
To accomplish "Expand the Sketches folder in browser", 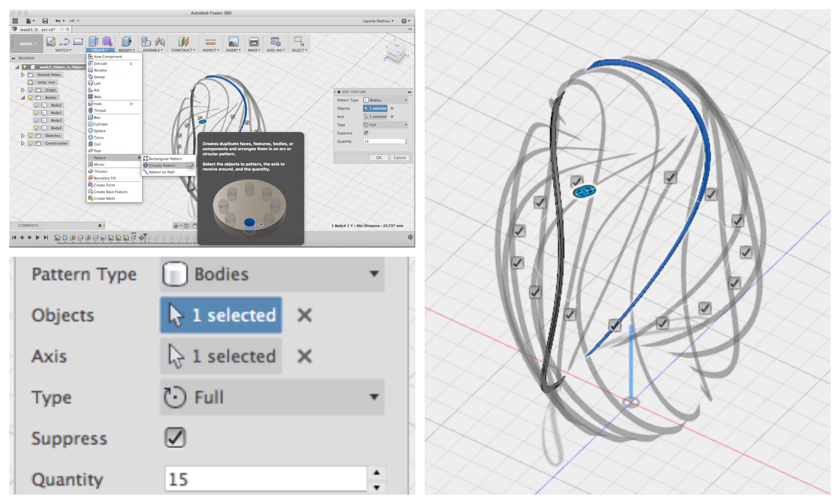I will (x=23, y=136).
